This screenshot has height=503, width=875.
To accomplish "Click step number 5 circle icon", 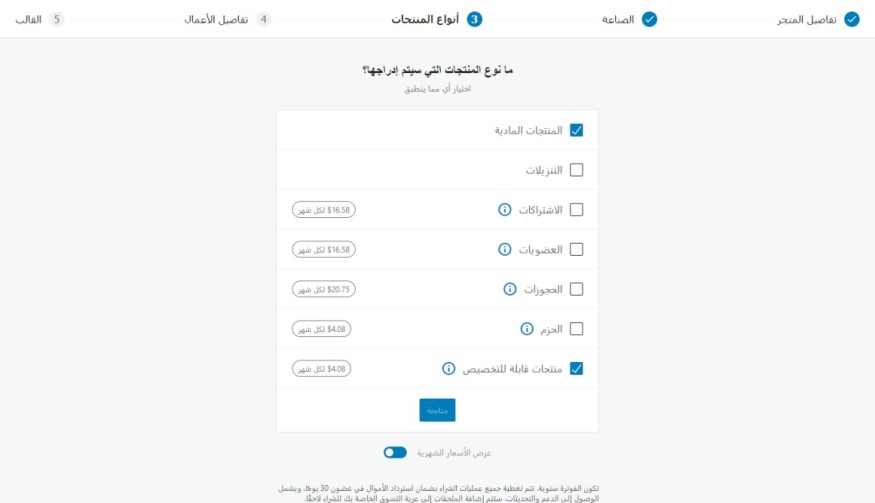I will point(57,19).
